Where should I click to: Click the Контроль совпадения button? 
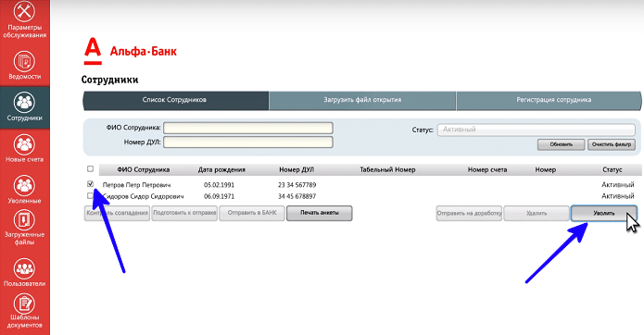(x=117, y=213)
